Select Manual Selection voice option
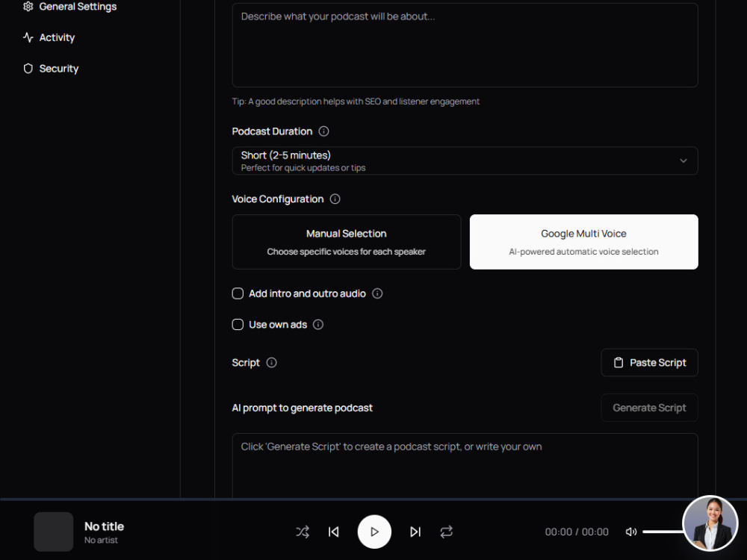Screen dimensions: 747x560 click(x=347, y=242)
